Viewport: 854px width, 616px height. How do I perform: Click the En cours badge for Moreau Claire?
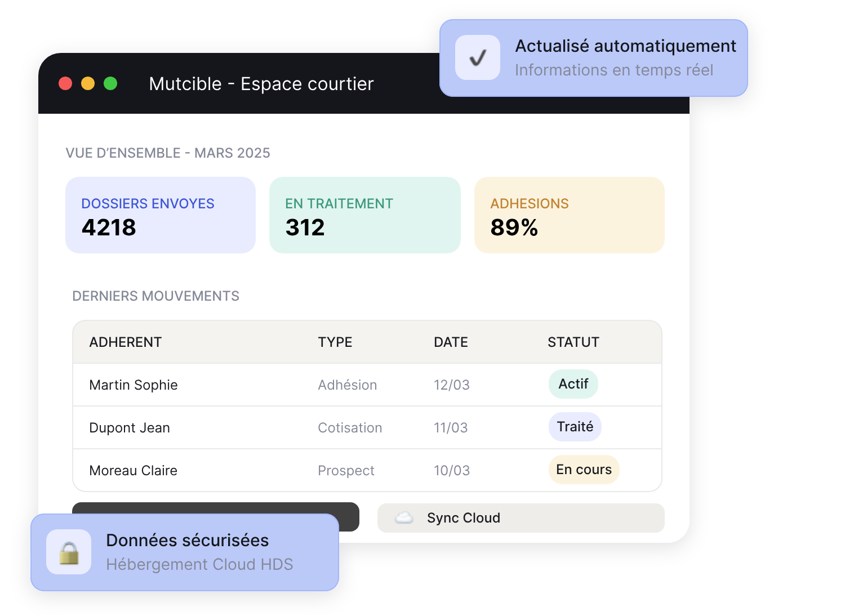(x=584, y=470)
